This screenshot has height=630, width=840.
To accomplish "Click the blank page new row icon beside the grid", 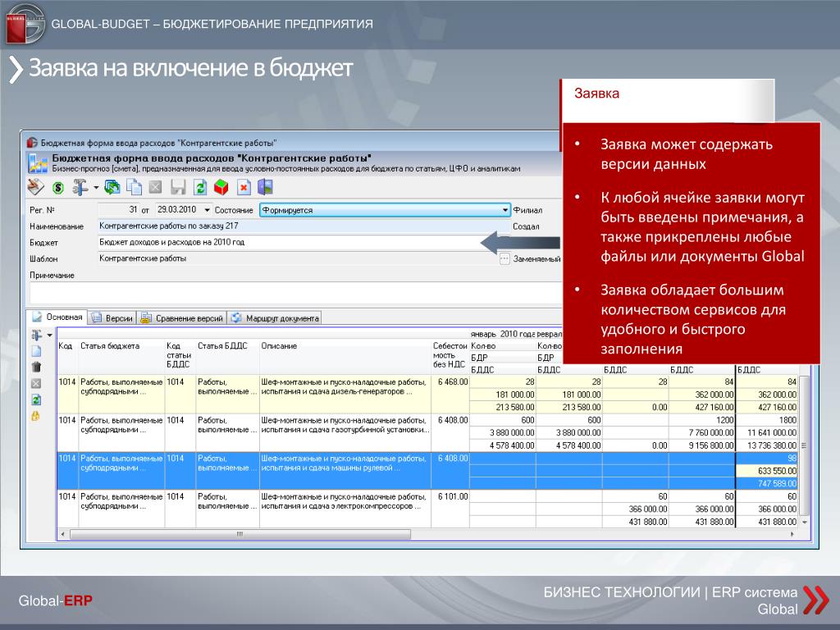I will pos(36,351).
